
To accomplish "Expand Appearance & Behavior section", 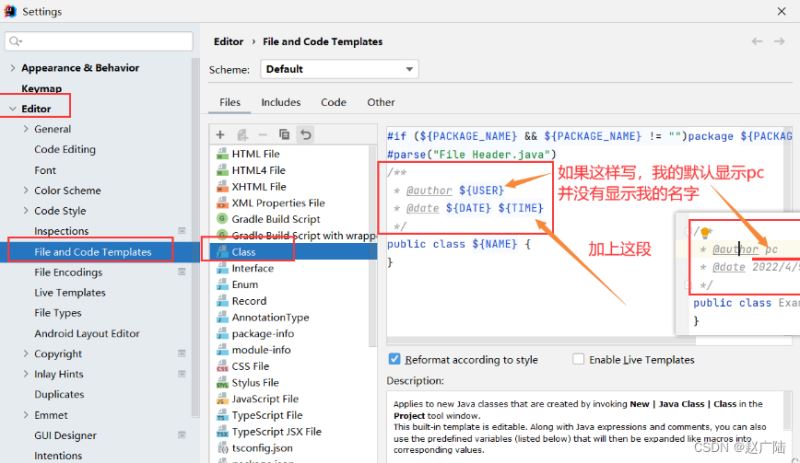I will pos(13,67).
